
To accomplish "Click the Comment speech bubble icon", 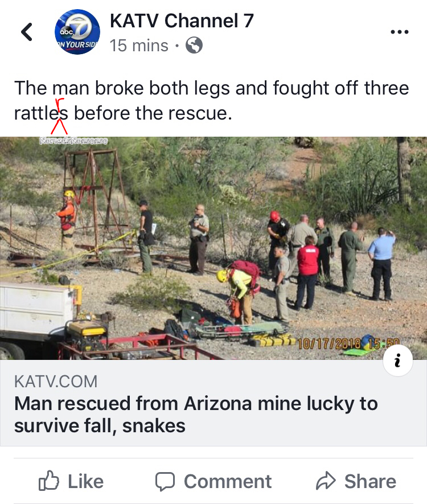I will pos(165,481).
